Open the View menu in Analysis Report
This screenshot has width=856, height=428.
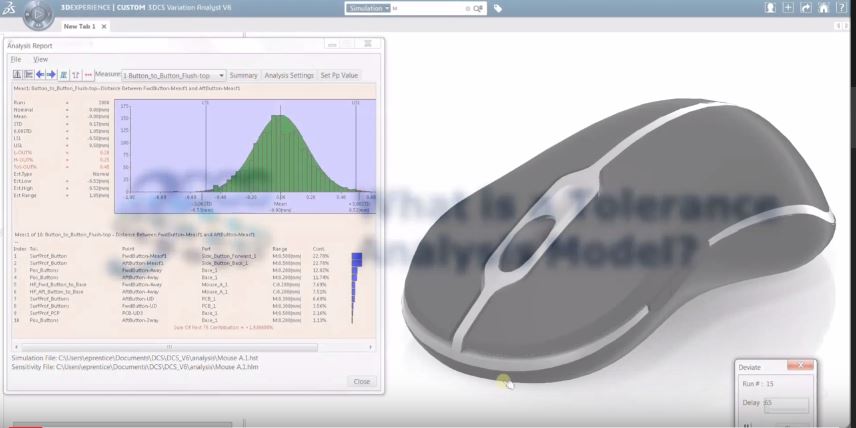click(40, 59)
